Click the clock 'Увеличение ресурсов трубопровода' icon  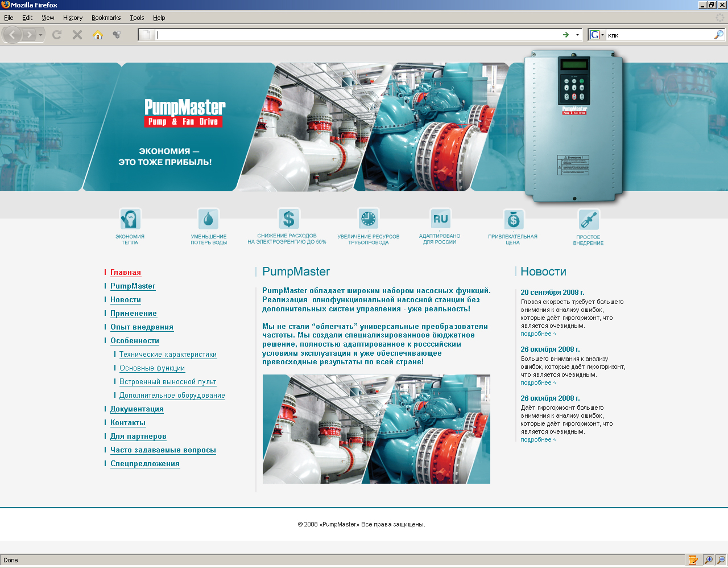click(369, 219)
